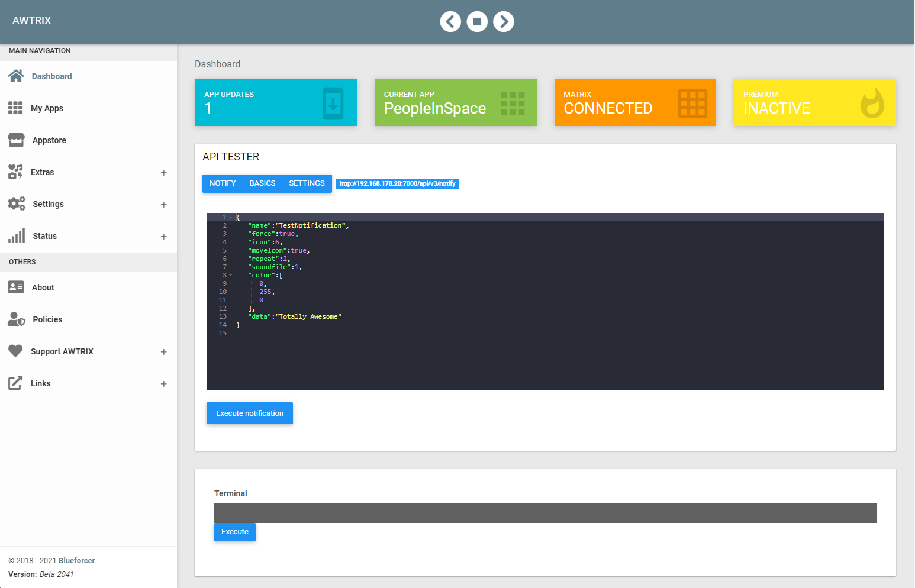
Task: Click the "moveIcon" key in editor
Action: tap(268, 251)
